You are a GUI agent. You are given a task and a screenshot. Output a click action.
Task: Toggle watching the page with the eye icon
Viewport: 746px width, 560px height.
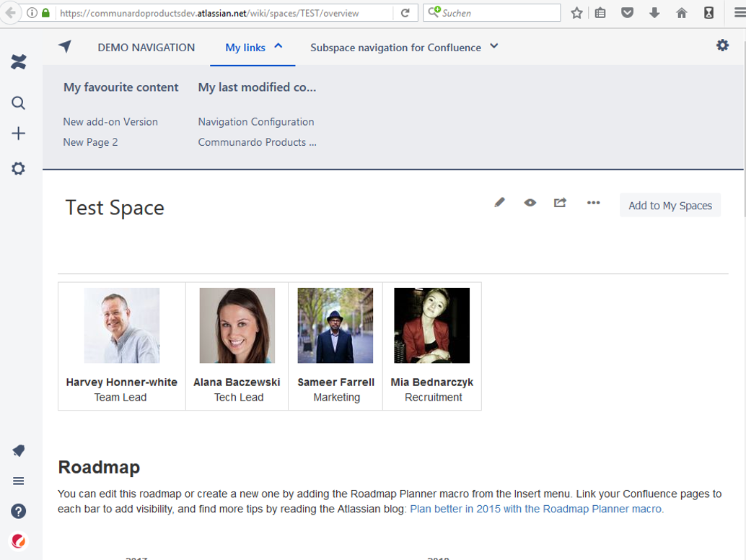click(530, 203)
